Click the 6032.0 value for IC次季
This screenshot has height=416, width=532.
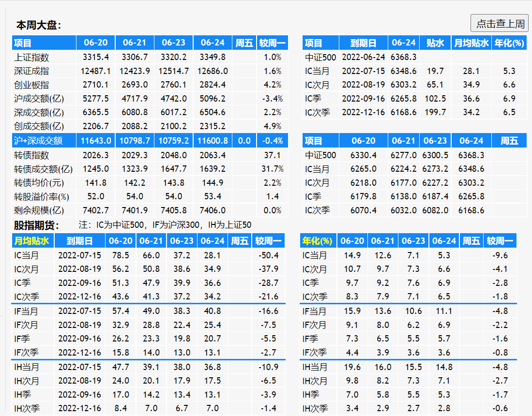coord(403,210)
